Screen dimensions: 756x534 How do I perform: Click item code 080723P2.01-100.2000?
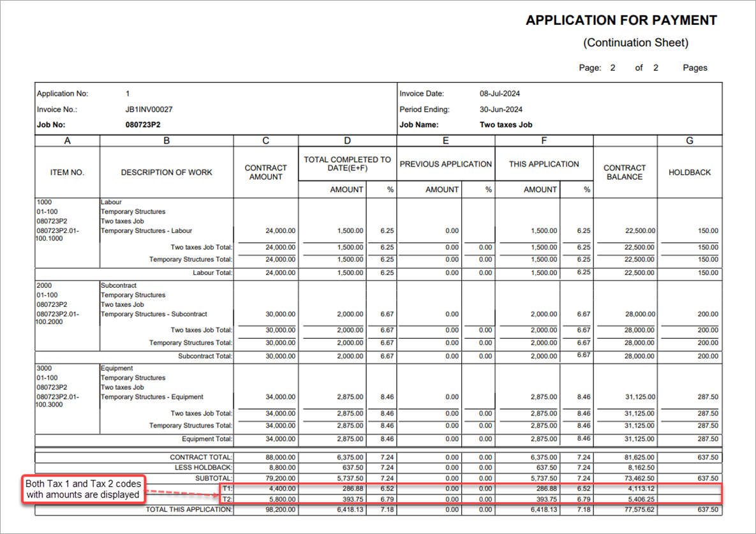pos(57,318)
